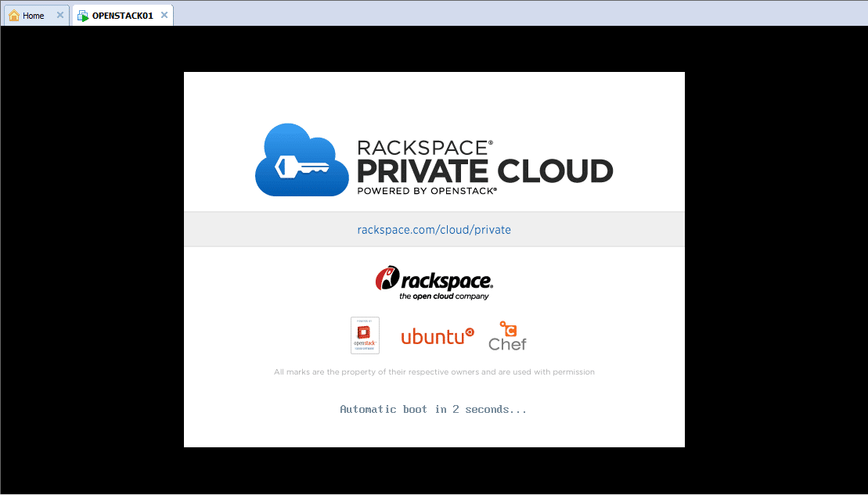Viewport: 868px width, 495px height.
Task: Click the rackspace wordmark text
Action: (x=447, y=281)
